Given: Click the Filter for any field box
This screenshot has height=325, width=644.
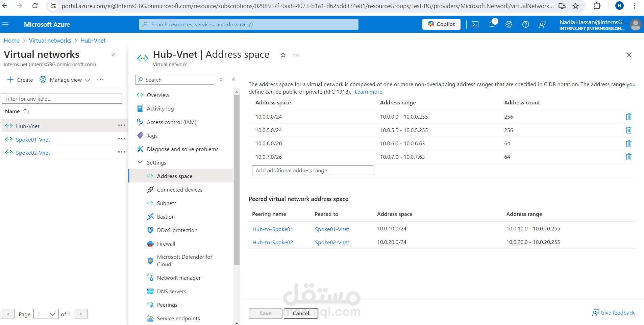Looking at the screenshot, I should (62, 99).
